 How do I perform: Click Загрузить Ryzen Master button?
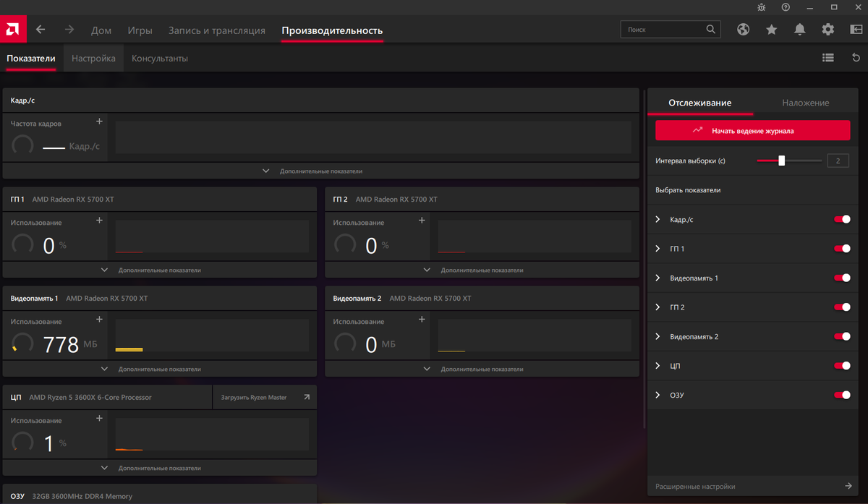[x=264, y=397]
